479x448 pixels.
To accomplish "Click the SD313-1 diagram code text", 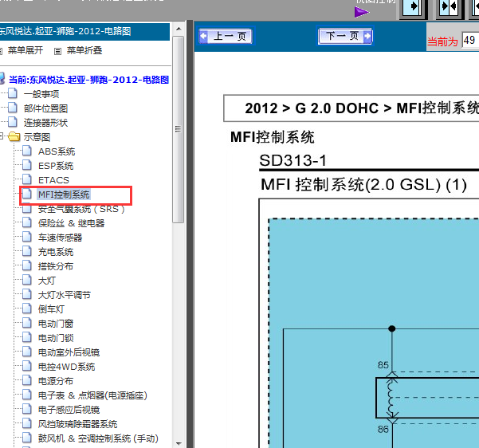I will point(293,160).
